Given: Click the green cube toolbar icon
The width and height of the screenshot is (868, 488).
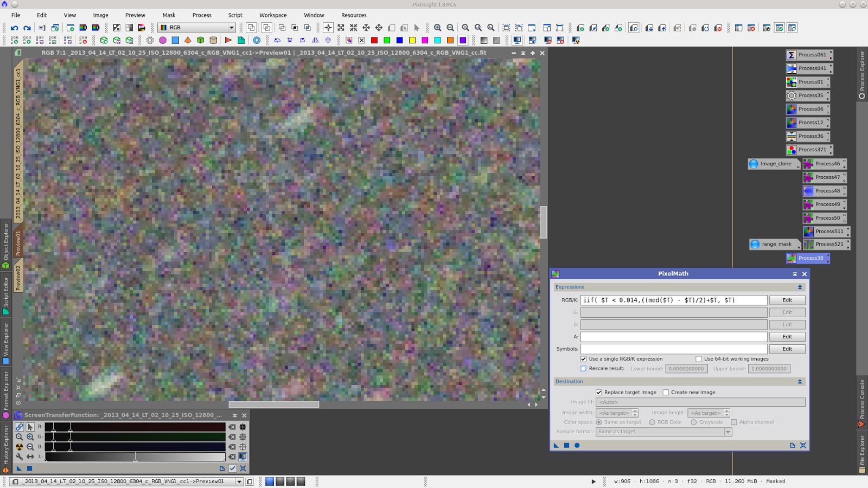Looking at the screenshot, I should click(200, 40).
